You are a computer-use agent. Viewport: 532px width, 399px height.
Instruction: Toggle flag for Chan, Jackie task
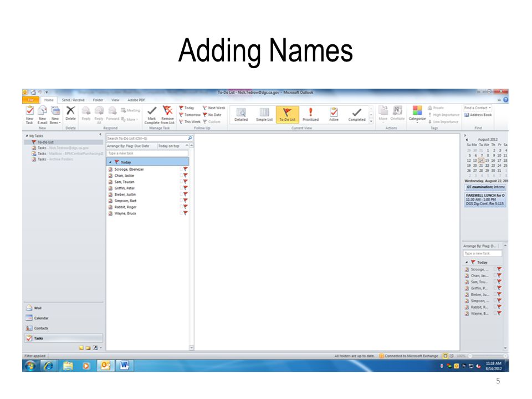(185, 176)
